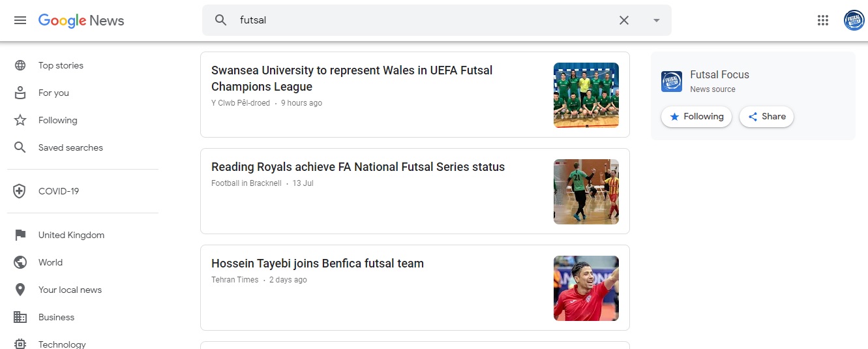The height and width of the screenshot is (349, 868).
Task: Share the Futsal Focus source
Action: click(x=766, y=117)
